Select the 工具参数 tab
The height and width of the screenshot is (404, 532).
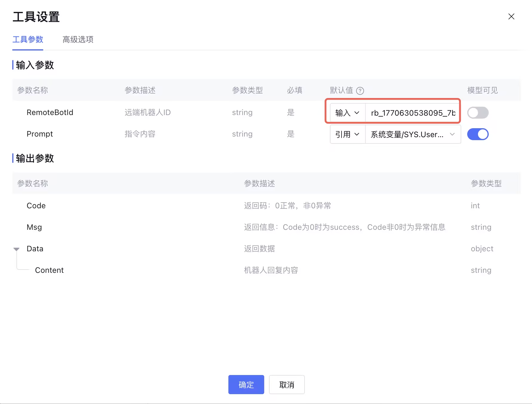point(28,39)
